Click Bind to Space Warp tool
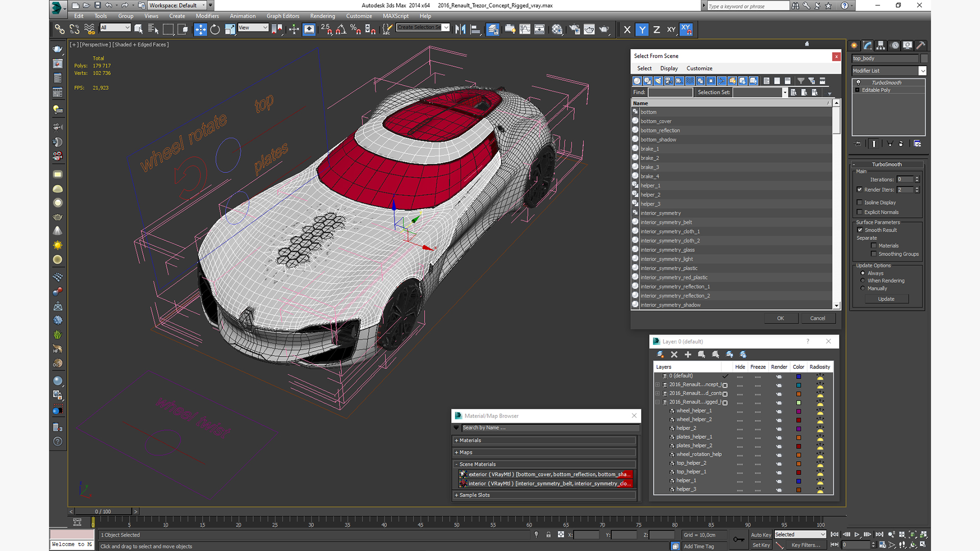Image resolution: width=980 pixels, height=551 pixels. click(x=89, y=30)
